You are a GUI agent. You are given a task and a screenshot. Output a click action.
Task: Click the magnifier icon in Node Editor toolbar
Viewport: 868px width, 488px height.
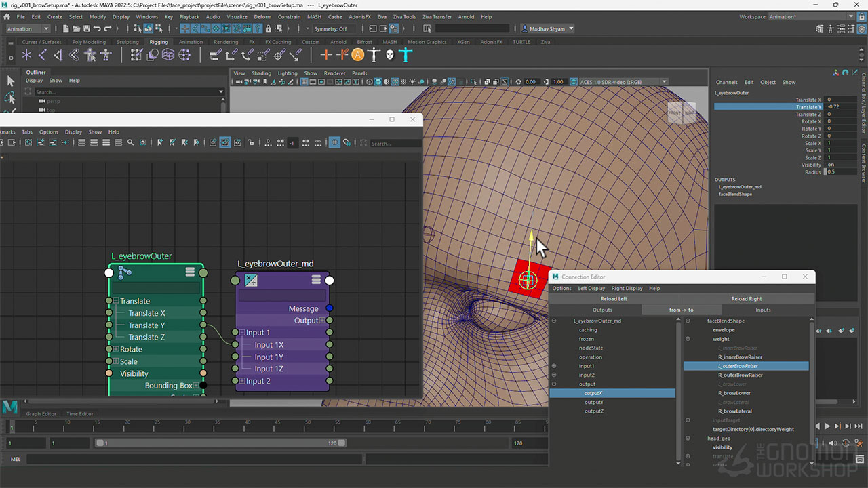[x=130, y=143]
